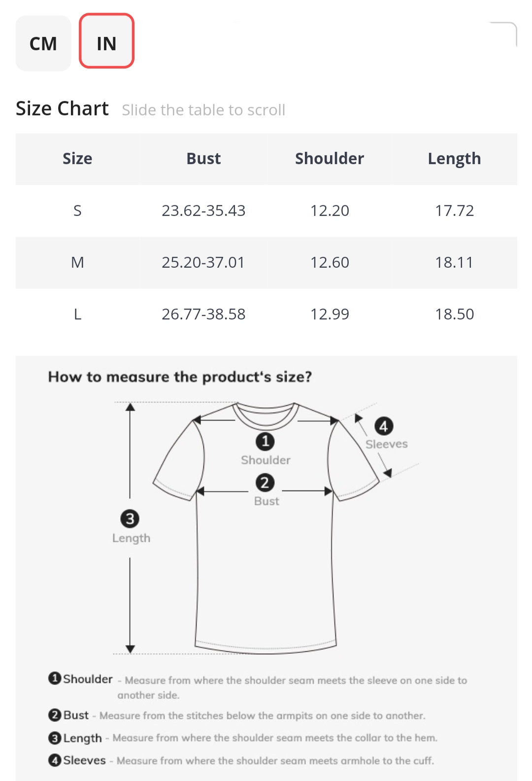This screenshot has width=532, height=781.
Task: Click the Bust column header
Action: click(x=203, y=159)
